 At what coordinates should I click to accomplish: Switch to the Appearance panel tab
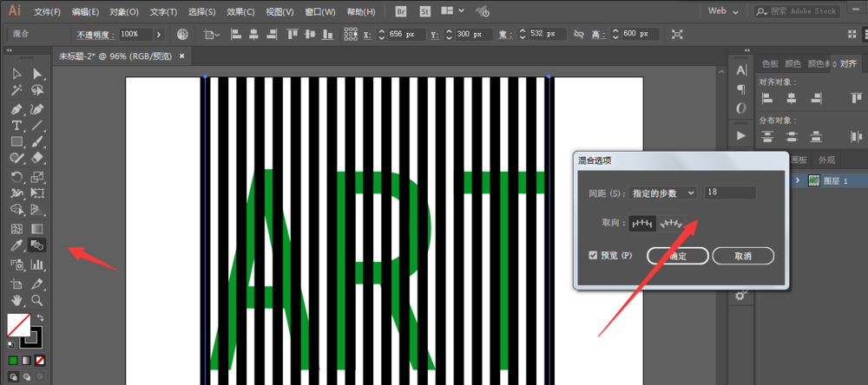(x=826, y=160)
